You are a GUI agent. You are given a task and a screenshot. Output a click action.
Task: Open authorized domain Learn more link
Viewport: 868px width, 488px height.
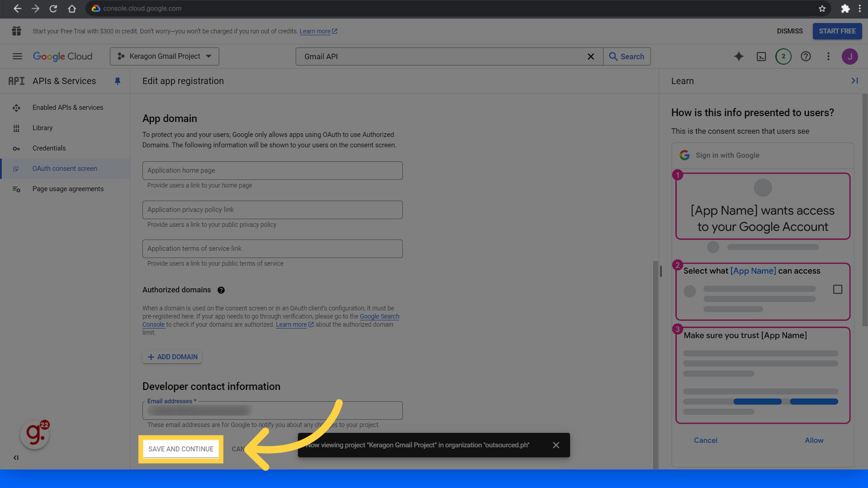click(x=295, y=325)
